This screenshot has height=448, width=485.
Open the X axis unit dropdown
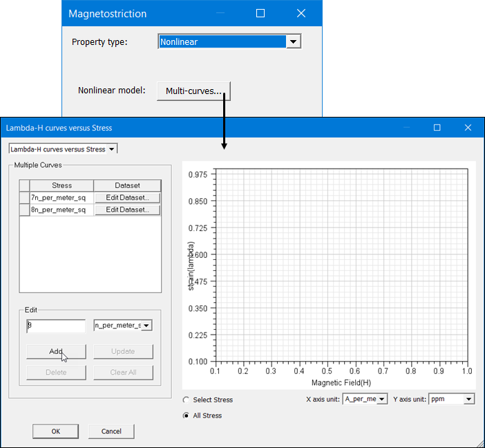382,399
